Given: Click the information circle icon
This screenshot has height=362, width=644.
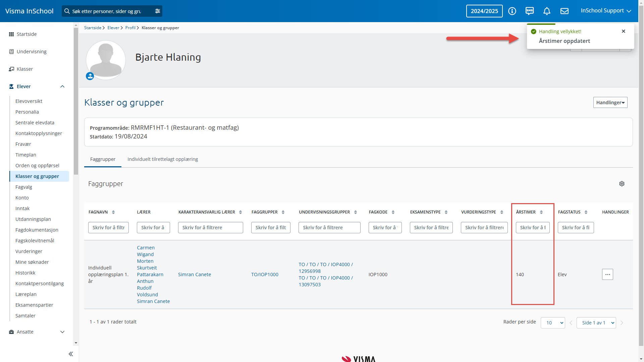Looking at the screenshot, I should click(x=512, y=11).
